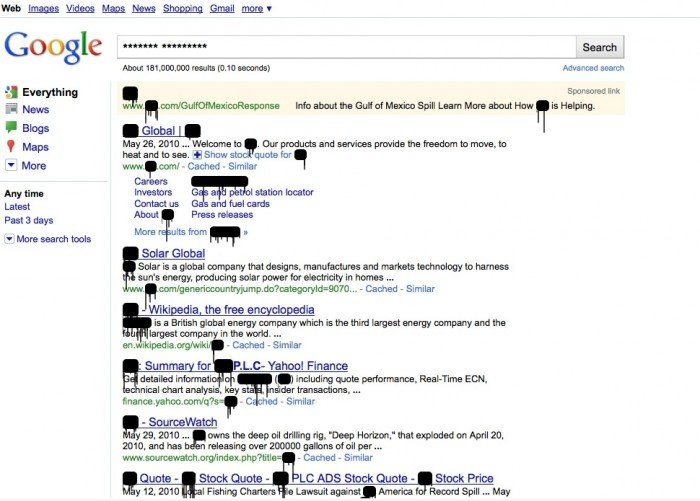
Task: Open Maps in top navigation bar
Action: tap(113, 8)
